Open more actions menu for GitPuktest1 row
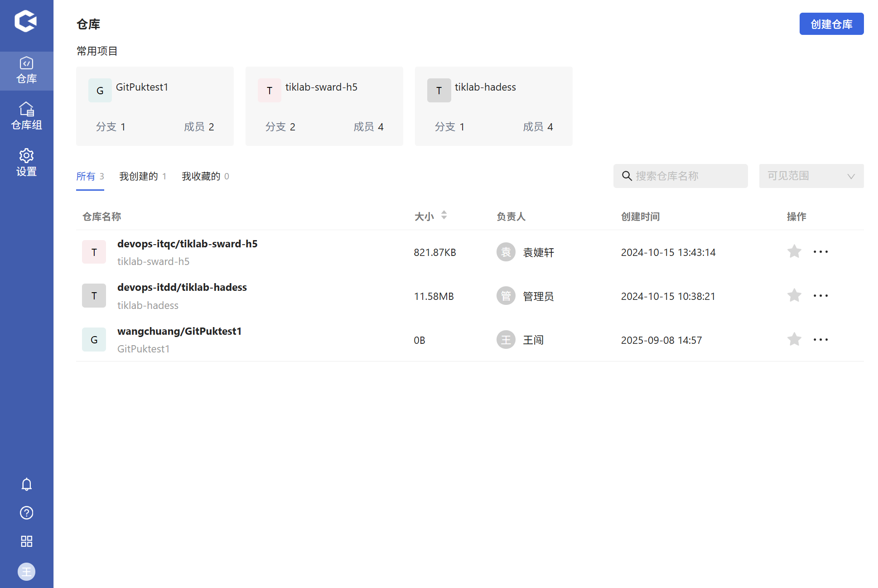Screen dimensions: 878x588 [820, 340]
